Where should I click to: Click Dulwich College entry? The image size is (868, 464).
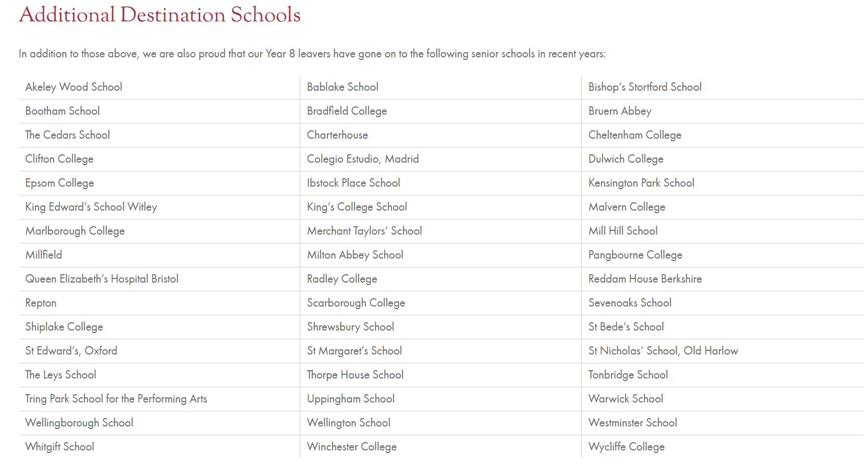pos(626,159)
